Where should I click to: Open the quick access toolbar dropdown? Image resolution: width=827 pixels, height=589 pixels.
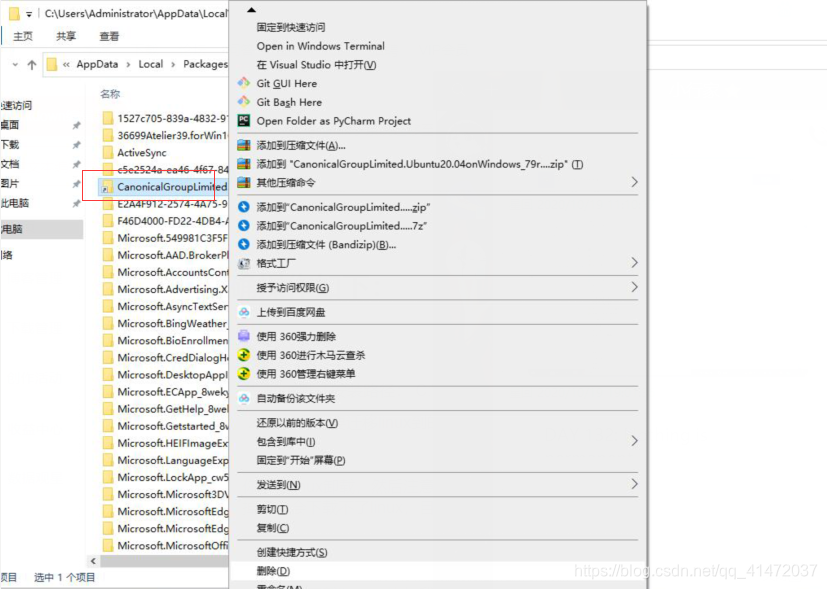click(29, 14)
